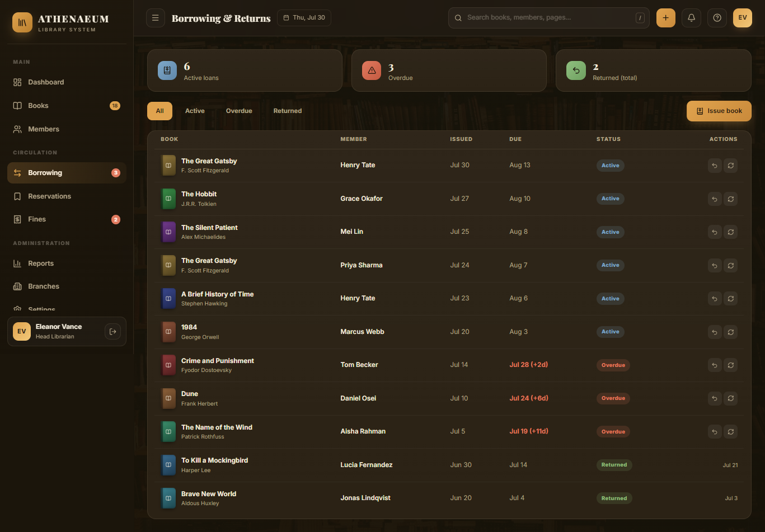Open the notifications bell
The height and width of the screenshot is (532, 765).
[692, 18]
